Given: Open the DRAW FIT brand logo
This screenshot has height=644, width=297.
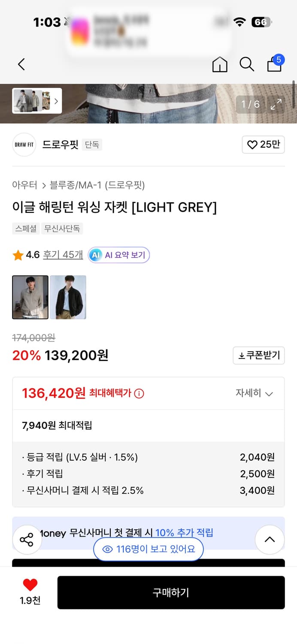Looking at the screenshot, I should coord(24,145).
